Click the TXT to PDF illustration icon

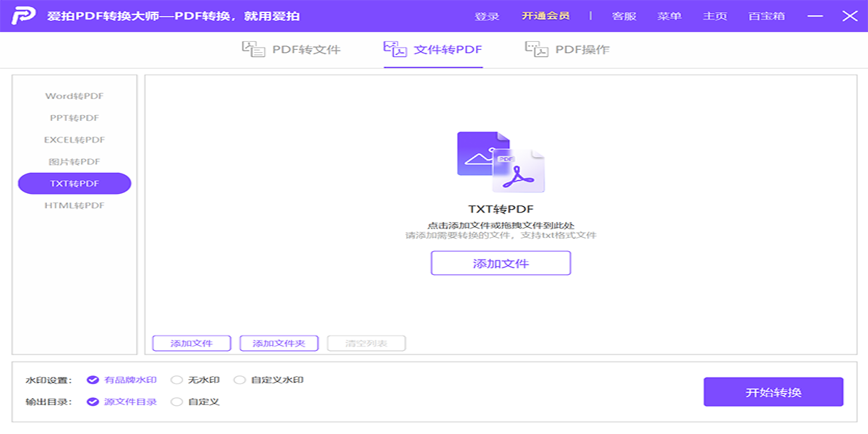(x=501, y=162)
